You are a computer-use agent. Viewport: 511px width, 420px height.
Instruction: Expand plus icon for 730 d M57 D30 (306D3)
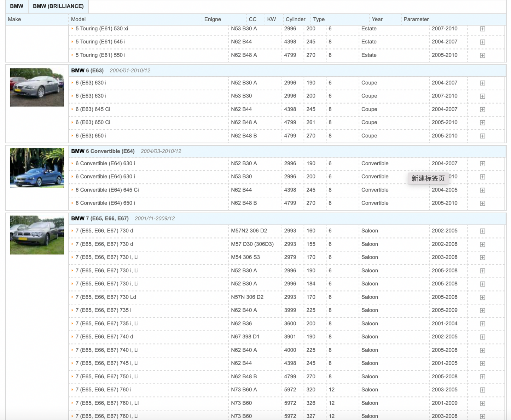click(x=482, y=244)
